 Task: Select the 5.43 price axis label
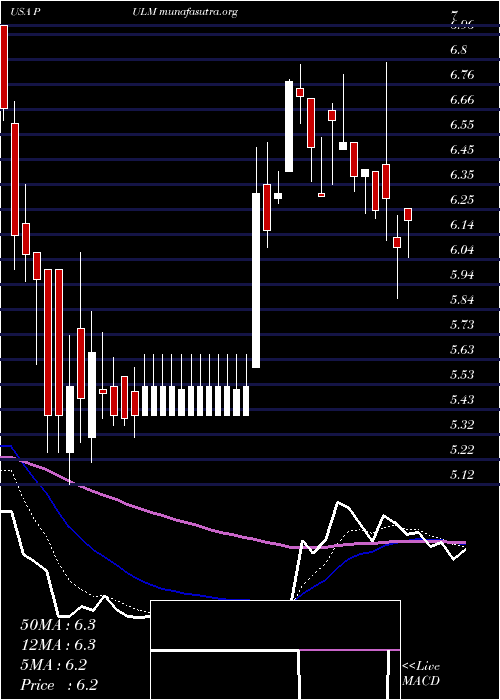pos(462,400)
